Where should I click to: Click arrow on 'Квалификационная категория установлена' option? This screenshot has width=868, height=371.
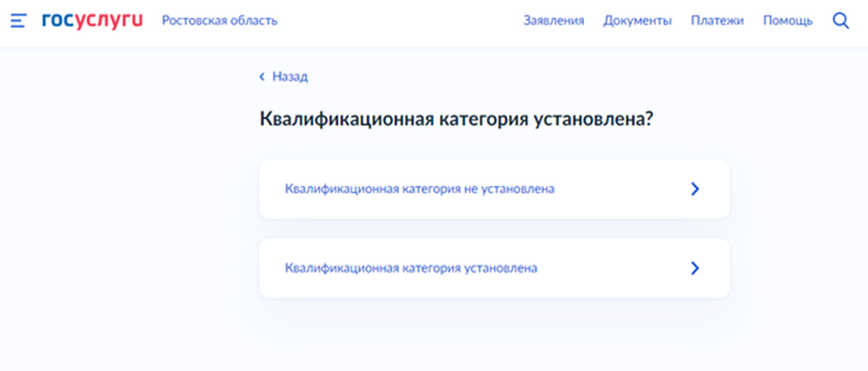[694, 268]
